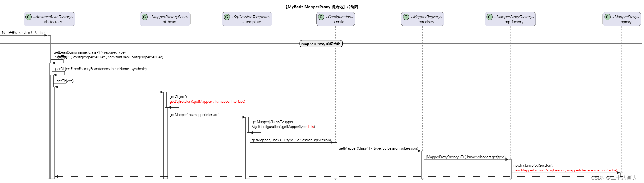
Task: Click the getMapper message pointing to config
Action: coord(291,140)
